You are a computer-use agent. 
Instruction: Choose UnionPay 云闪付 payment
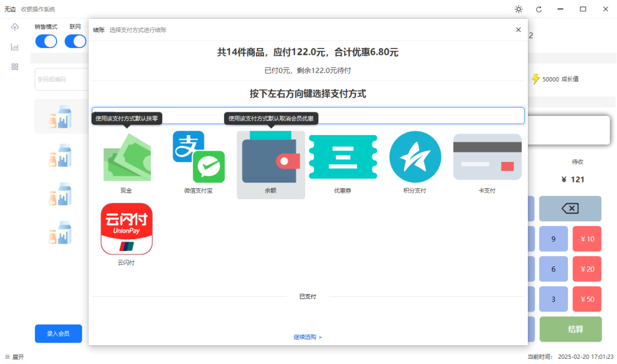[127, 229]
